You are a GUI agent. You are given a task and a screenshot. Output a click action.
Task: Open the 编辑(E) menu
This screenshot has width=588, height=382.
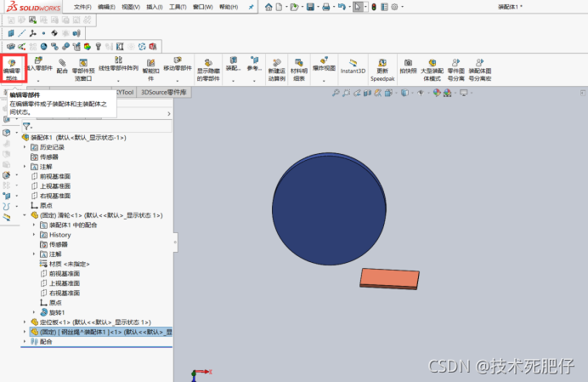point(106,7)
